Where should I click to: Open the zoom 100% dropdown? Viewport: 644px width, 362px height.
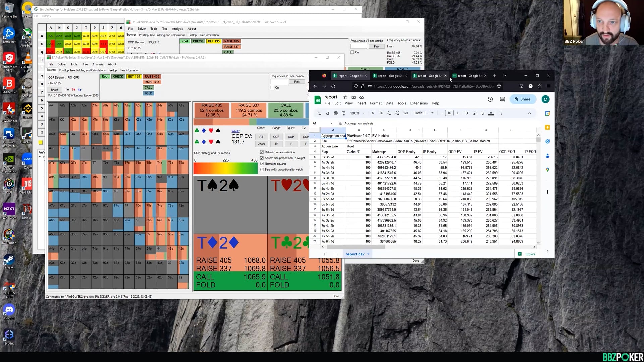(x=357, y=113)
